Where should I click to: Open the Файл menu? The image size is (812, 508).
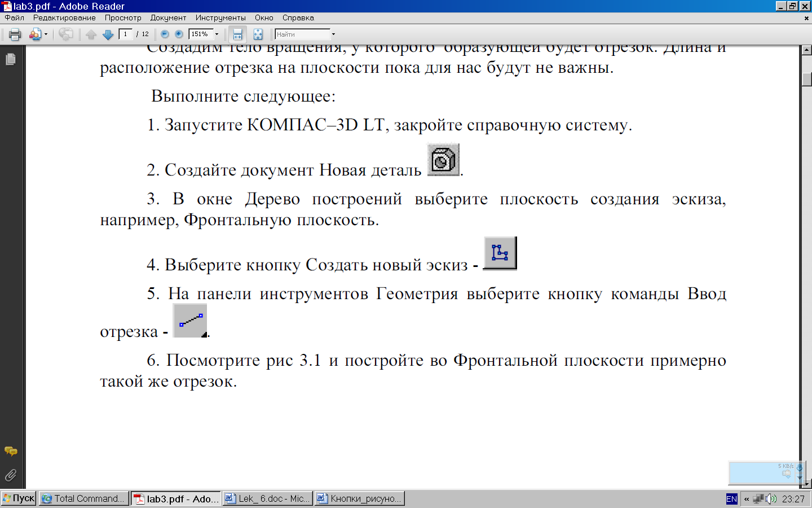15,17
